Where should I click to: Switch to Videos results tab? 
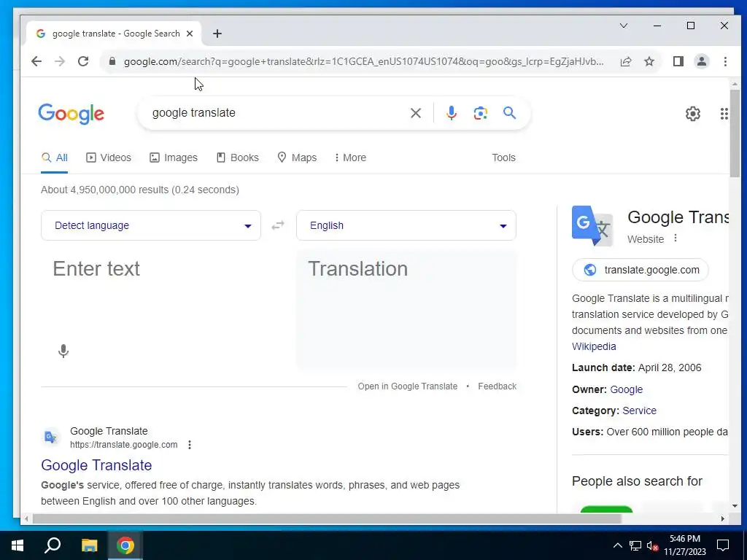(x=109, y=157)
